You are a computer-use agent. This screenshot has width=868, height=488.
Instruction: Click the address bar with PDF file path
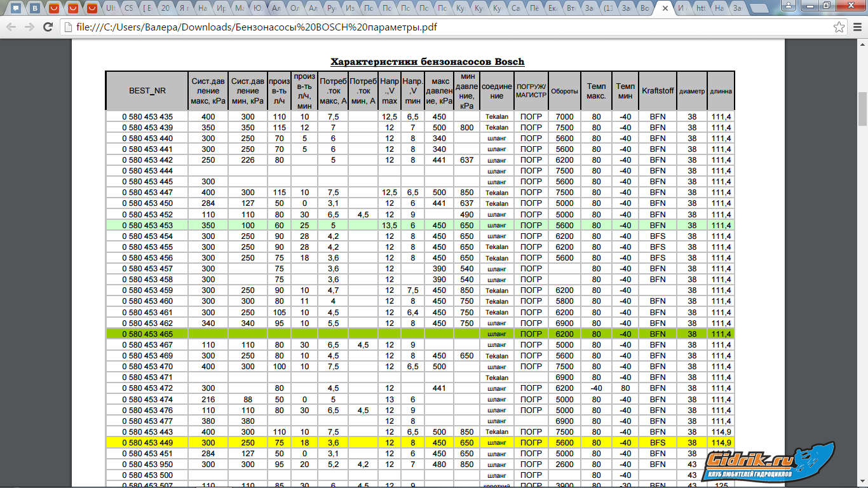point(445,27)
